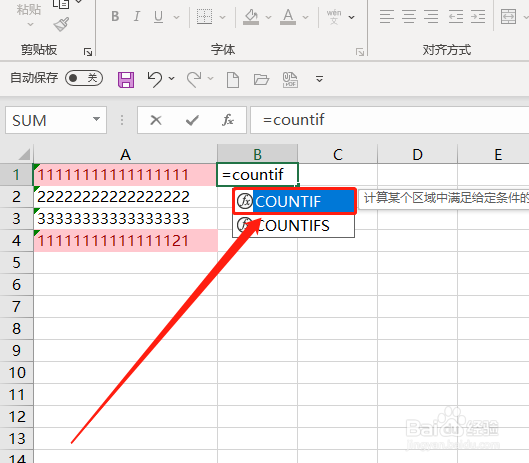Viewport: 529px width, 463px height.
Task: Select column D header
Action: (x=417, y=155)
